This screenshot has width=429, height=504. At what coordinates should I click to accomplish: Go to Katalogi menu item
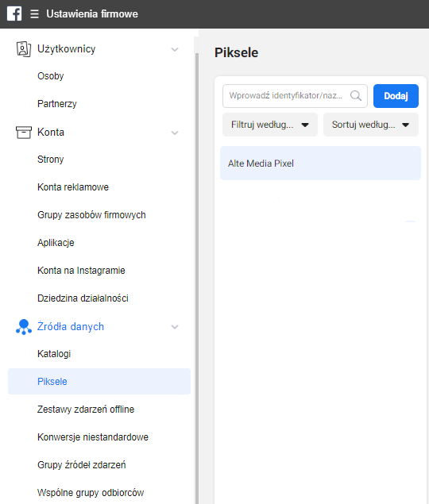(x=54, y=354)
